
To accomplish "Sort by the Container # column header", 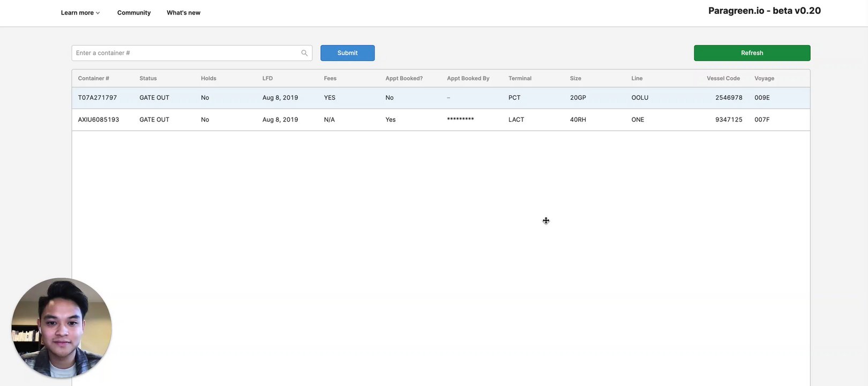I will tap(94, 78).
